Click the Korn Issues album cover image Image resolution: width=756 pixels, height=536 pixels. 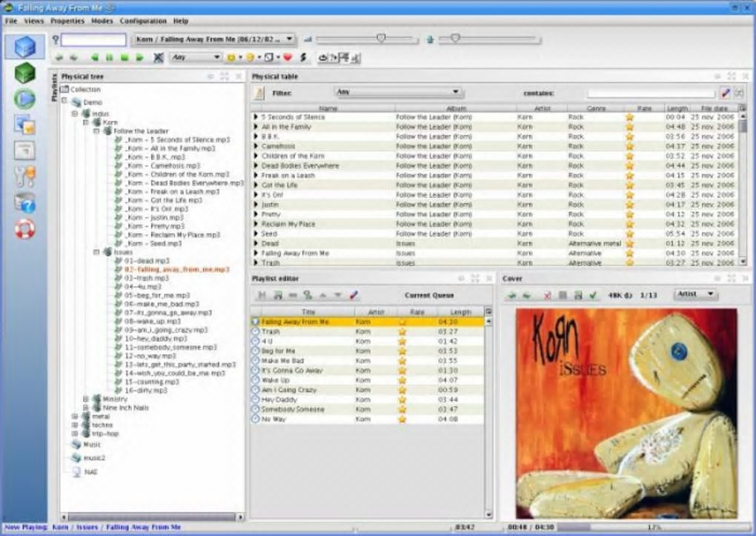point(626,414)
